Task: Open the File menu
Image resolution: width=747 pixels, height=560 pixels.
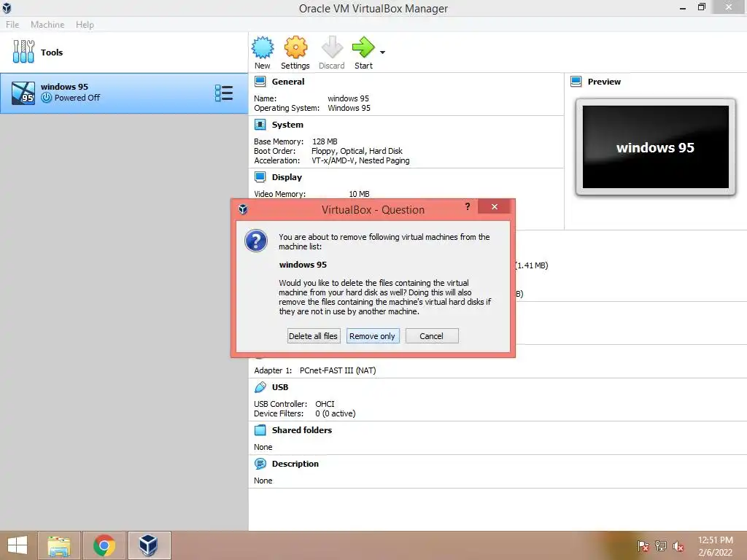Action: pyautogui.click(x=12, y=25)
